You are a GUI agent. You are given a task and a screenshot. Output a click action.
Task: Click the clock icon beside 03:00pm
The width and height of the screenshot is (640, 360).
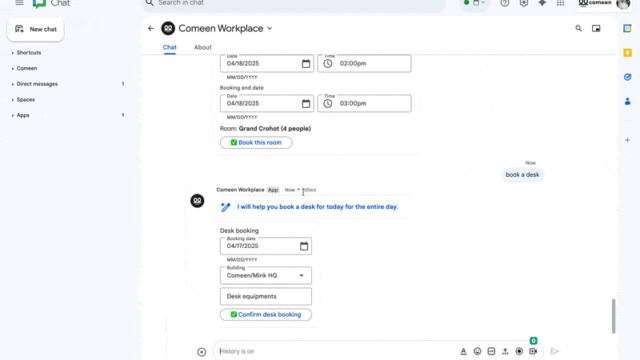point(328,104)
